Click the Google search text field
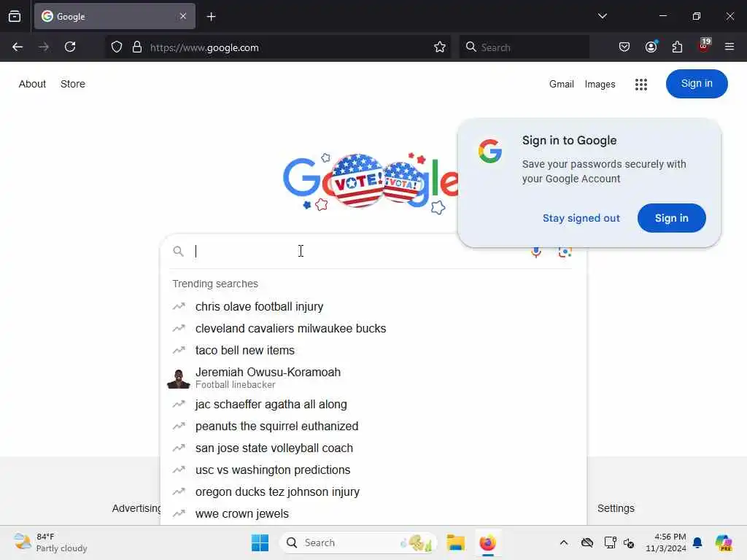Viewport: 747px width, 560px height. pos(357,251)
